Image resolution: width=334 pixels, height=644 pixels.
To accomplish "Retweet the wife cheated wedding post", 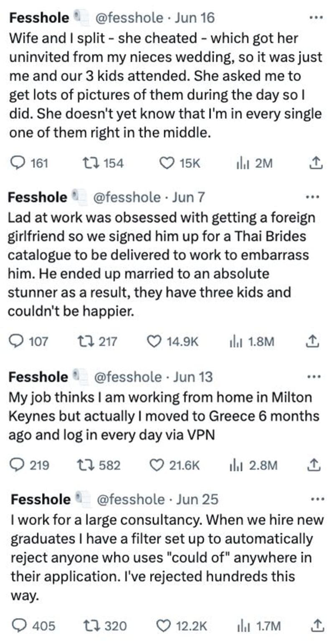I will [89, 163].
